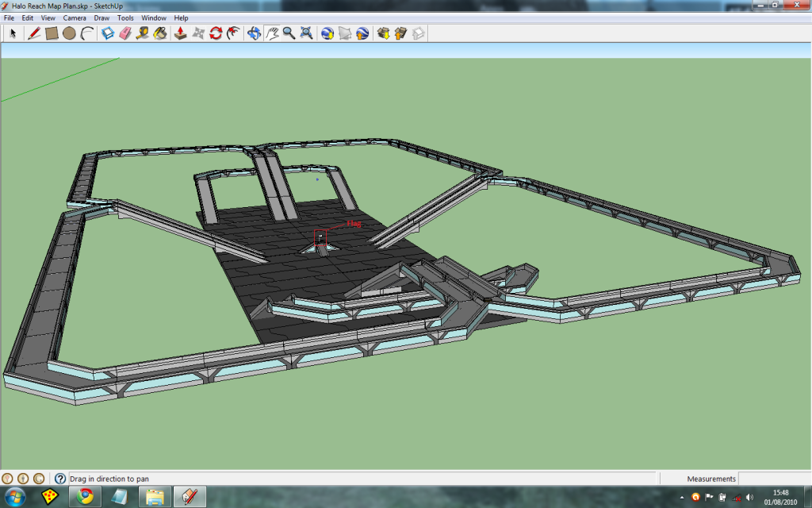Image resolution: width=812 pixels, height=508 pixels.
Task: Click the Action Center flag tray icon
Action: point(709,497)
